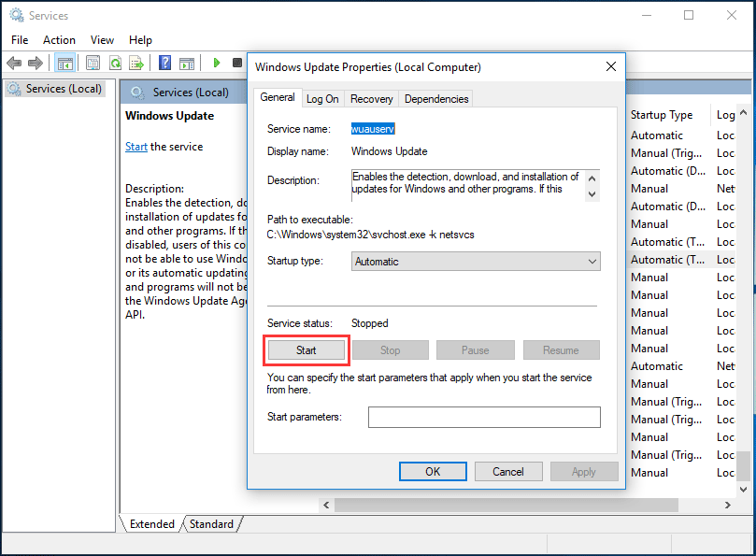Toggle the Show/Hide Action Pane icon

click(x=187, y=63)
